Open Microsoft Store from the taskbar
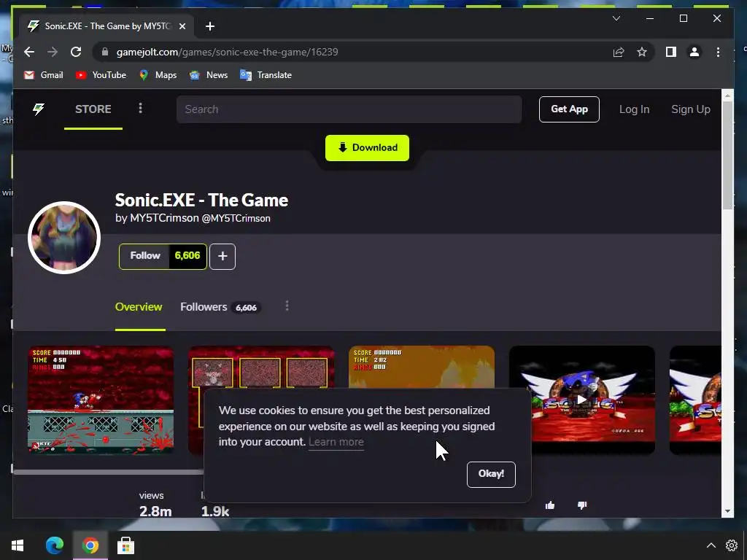 pos(125,545)
